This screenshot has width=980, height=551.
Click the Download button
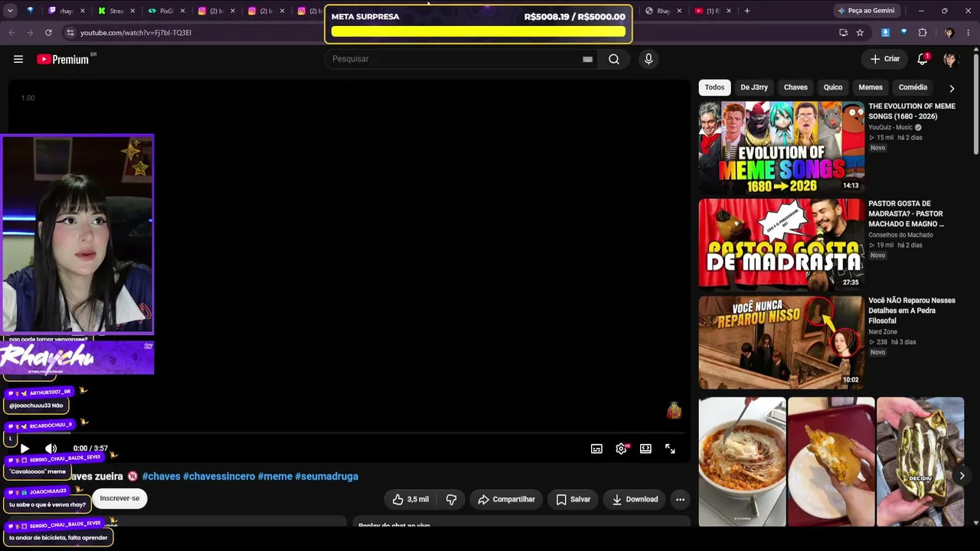click(635, 500)
